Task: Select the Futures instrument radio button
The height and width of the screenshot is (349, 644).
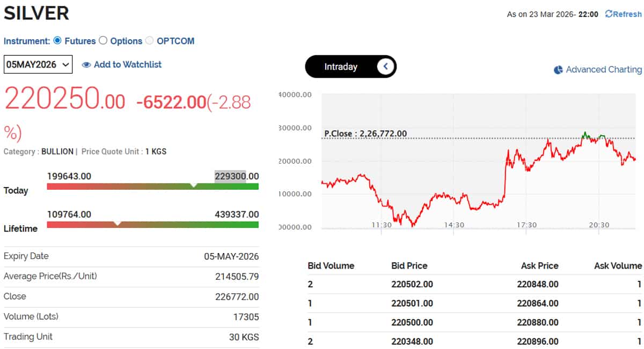Action: pyautogui.click(x=57, y=40)
